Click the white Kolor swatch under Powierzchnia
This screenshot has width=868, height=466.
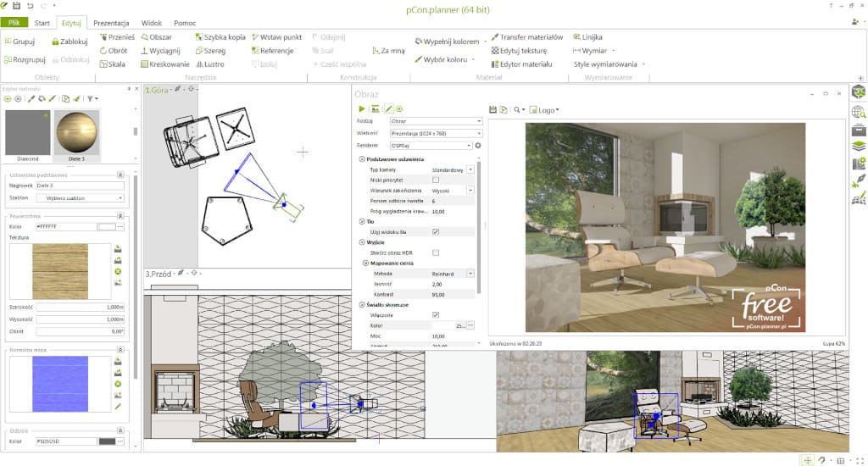[x=106, y=227]
